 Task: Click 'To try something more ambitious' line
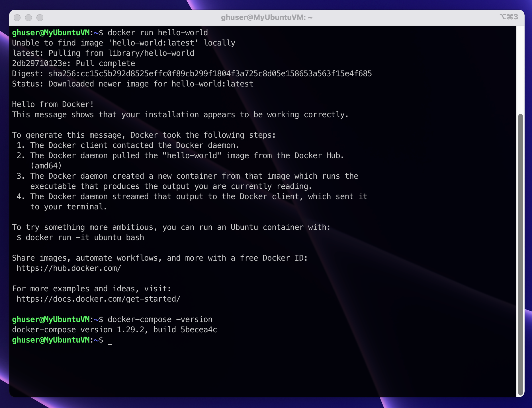(x=171, y=227)
